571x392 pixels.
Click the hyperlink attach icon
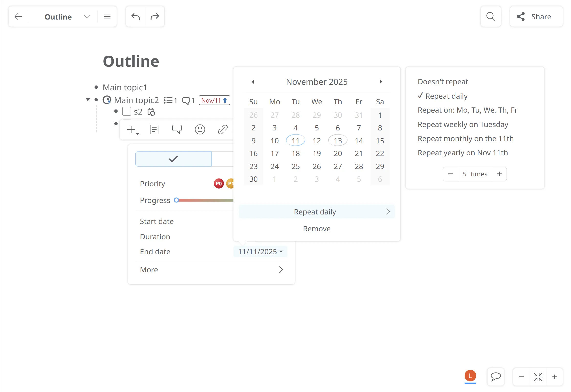222,129
